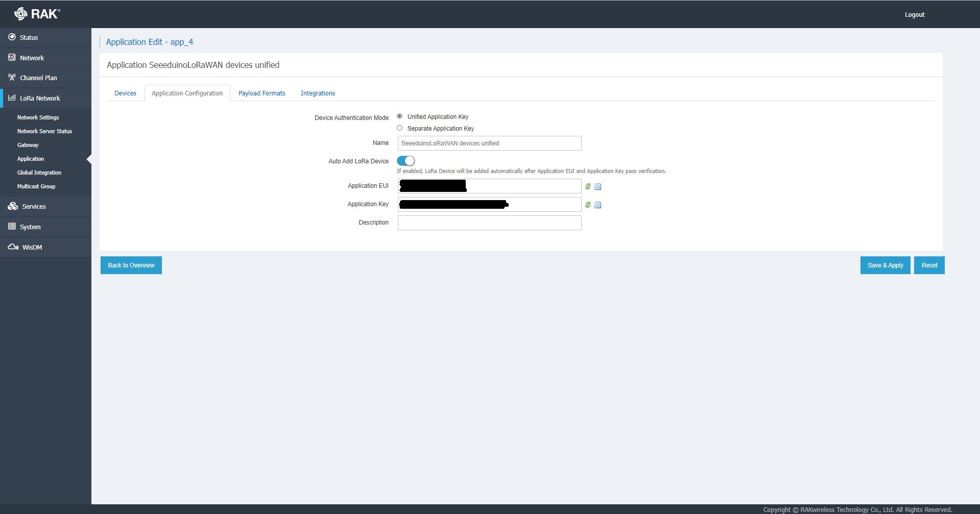Click the Back to Overview button
Viewport: 980px width, 514px height.
click(x=131, y=265)
